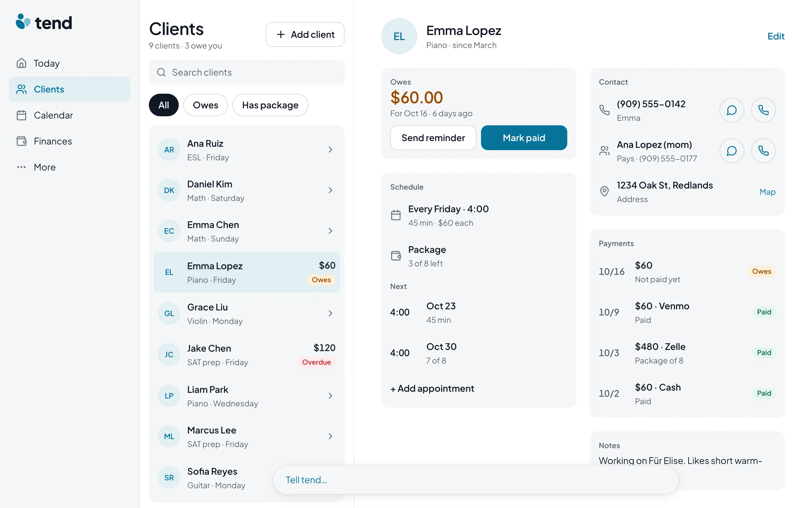Click the search magnifier icon
The width and height of the screenshot is (812, 508).
(161, 72)
